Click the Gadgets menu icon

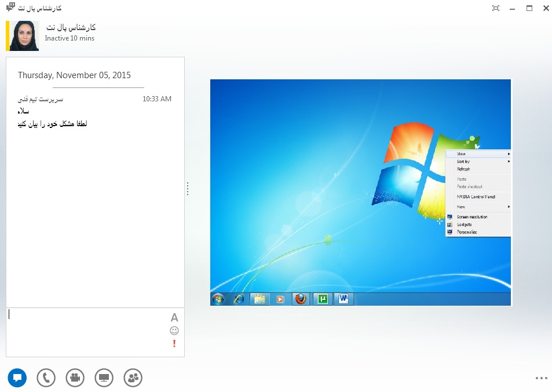click(449, 225)
